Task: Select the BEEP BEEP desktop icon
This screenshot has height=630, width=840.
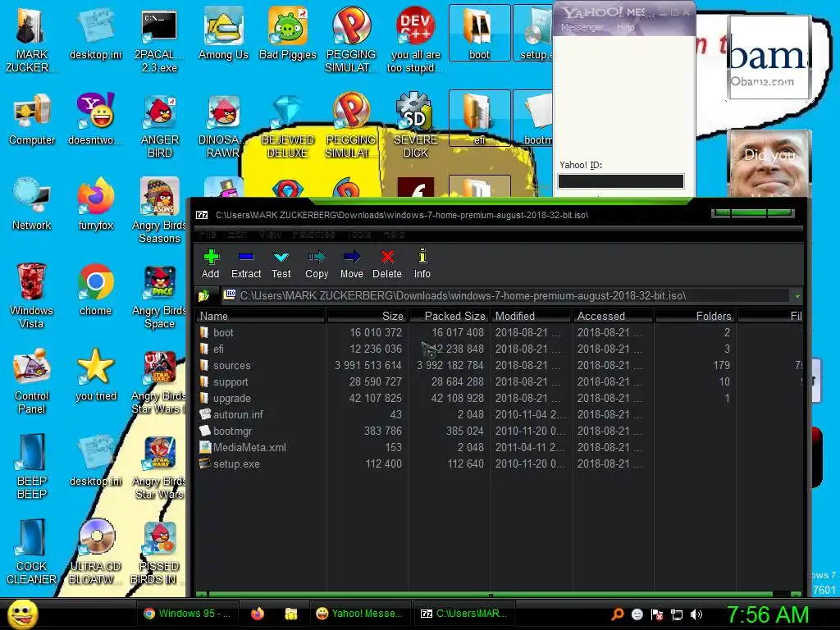Action: pos(32,466)
